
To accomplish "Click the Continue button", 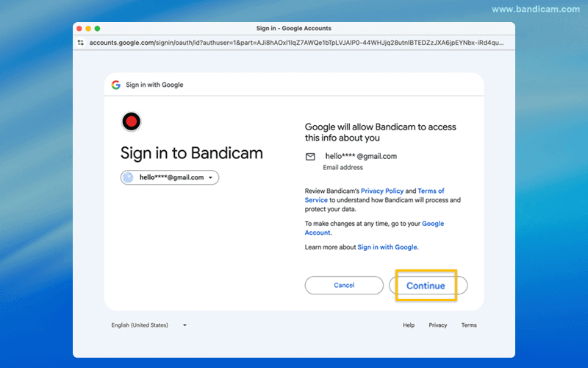I will (428, 286).
